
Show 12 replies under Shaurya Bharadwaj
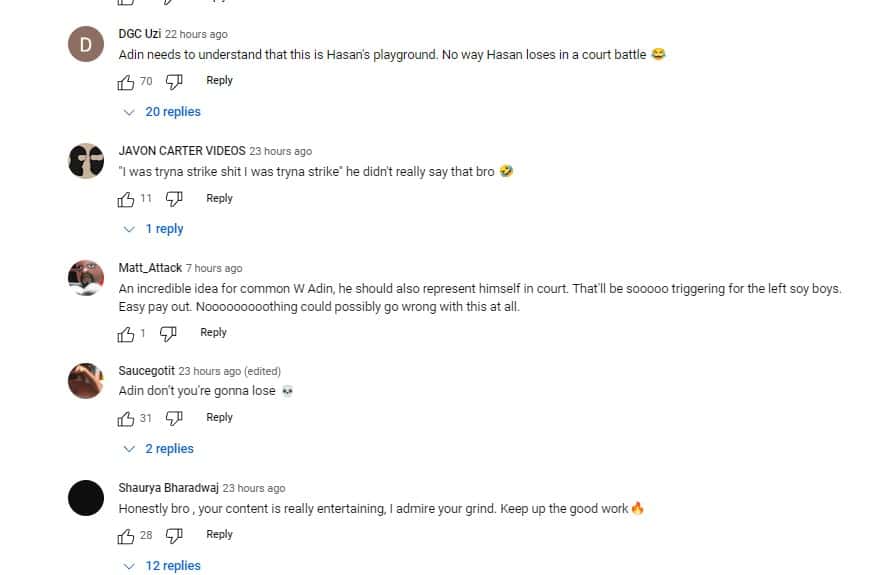163,566
